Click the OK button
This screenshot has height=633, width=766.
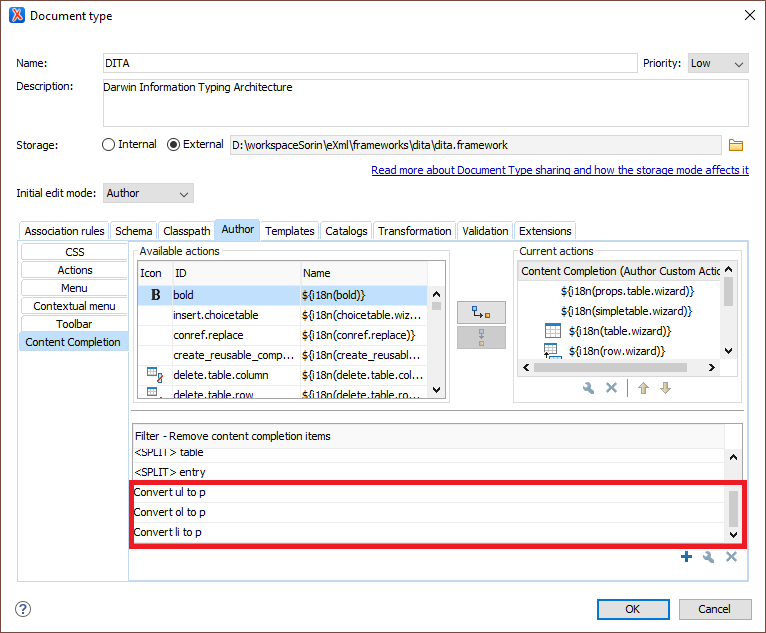pyautogui.click(x=633, y=609)
